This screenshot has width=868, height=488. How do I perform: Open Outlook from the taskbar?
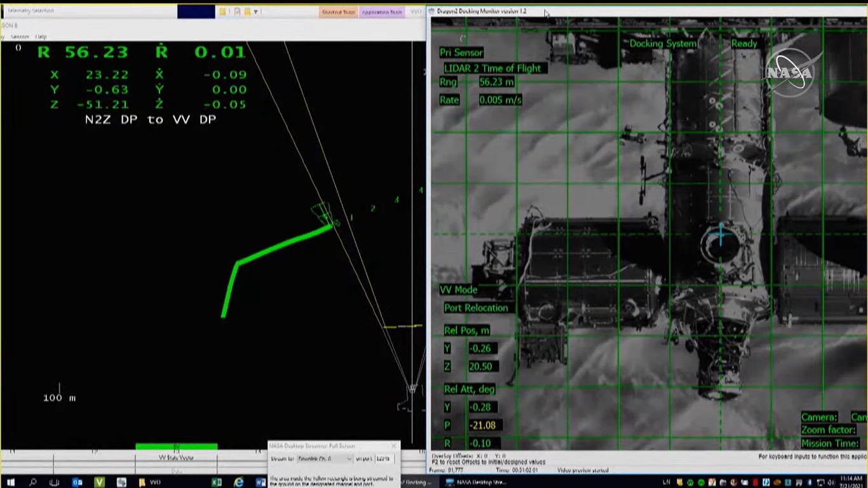[x=77, y=482]
